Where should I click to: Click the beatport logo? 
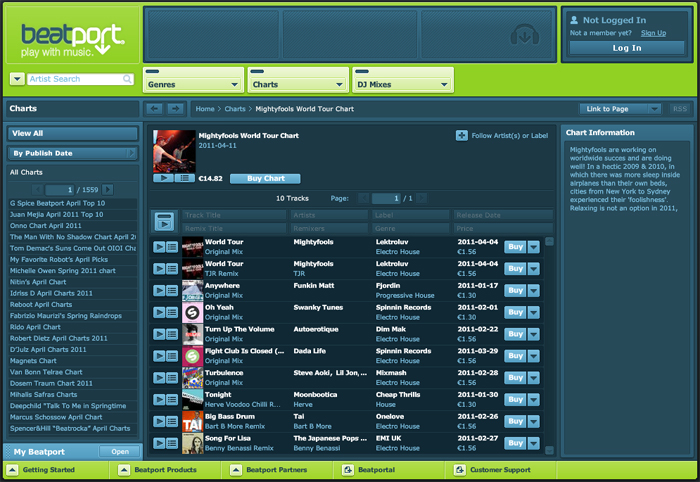(73, 40)
